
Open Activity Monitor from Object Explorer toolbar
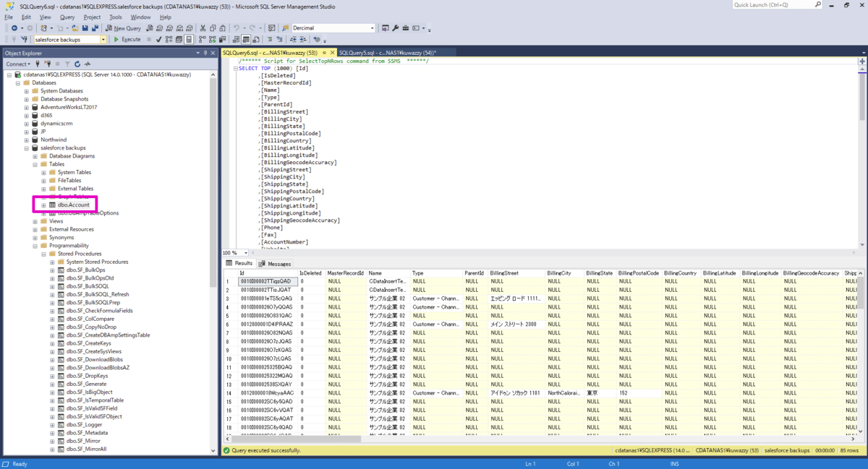pyautogui.click(x=88, y=64)
